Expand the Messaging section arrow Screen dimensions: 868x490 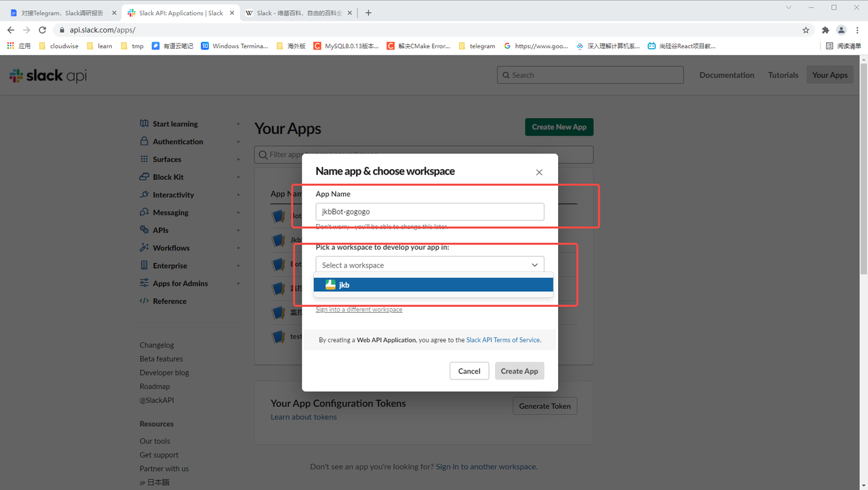coord(239,212)
